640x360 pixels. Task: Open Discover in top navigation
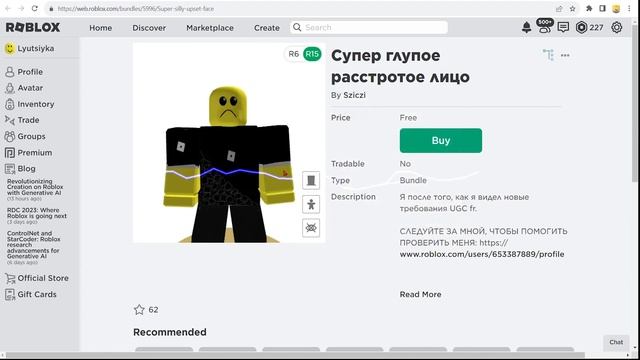click(149, 28)
